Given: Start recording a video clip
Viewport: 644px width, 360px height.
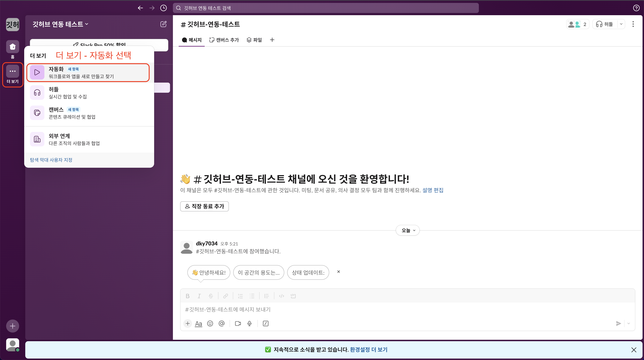Looking at the screenshot, I should (238, 323).
